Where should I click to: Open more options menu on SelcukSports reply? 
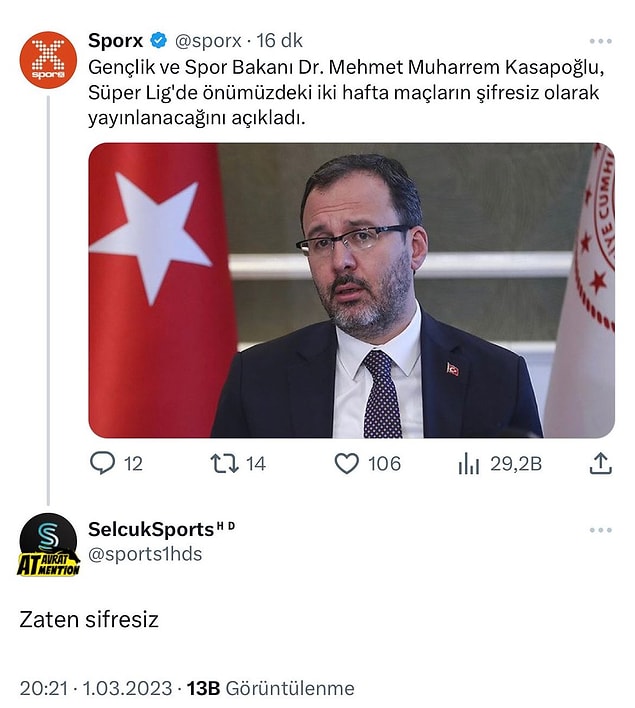600,530
